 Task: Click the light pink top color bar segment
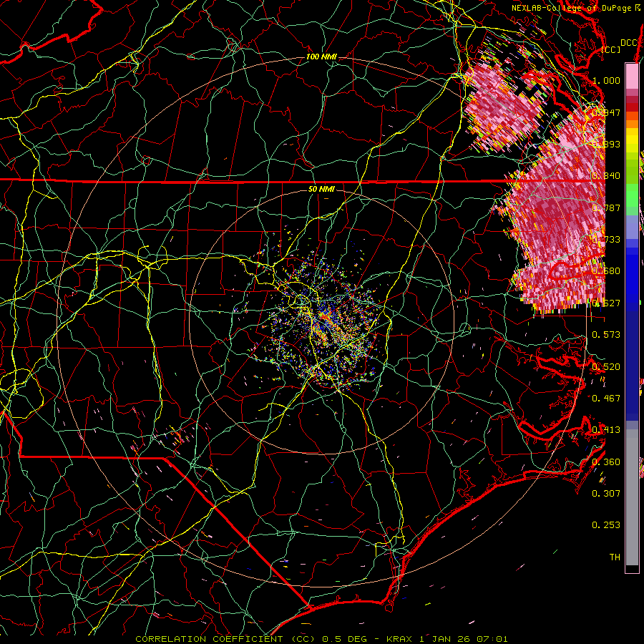pyautogui.click(x=632, y=76)
